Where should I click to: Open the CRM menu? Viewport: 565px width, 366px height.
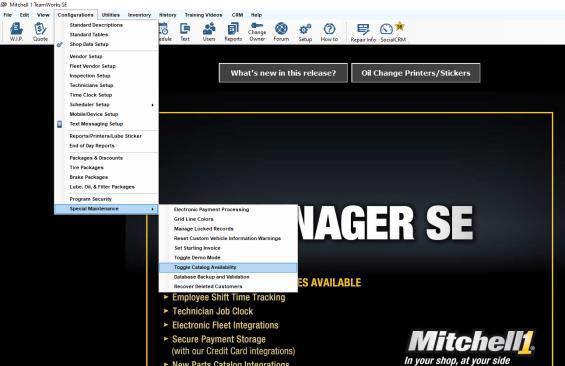(237, 15)
